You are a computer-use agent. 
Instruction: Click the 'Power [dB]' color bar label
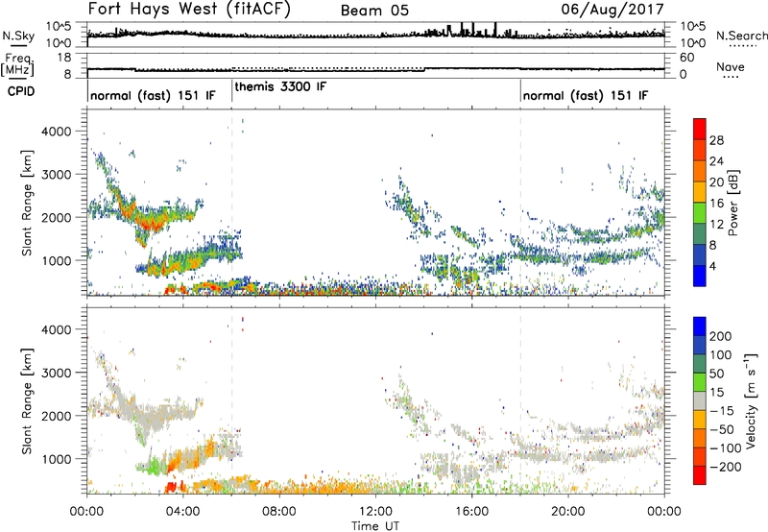point(732,203)
